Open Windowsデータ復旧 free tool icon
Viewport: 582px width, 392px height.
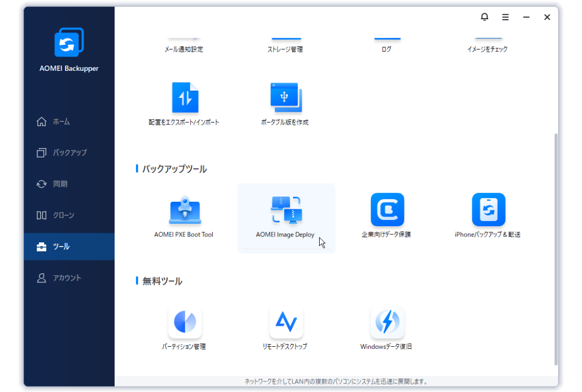click(x=387, y=322)
